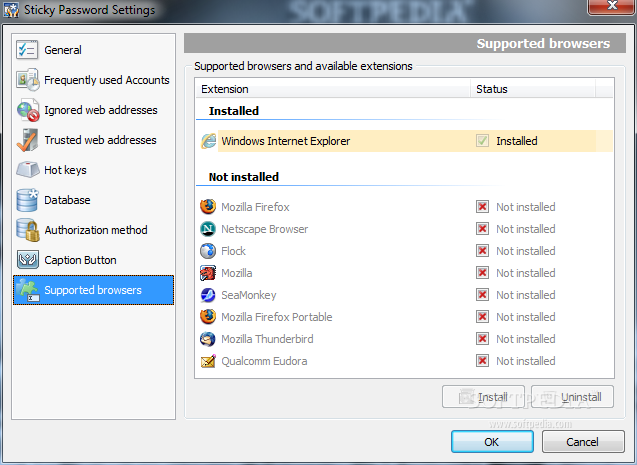Select the Mozilla Firefox row text

(255, 207)
